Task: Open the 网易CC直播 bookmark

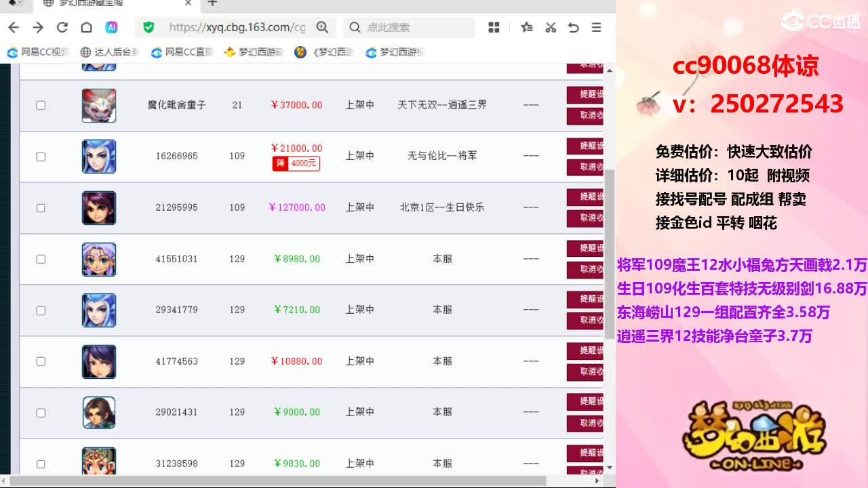Action: coord(182,52)
